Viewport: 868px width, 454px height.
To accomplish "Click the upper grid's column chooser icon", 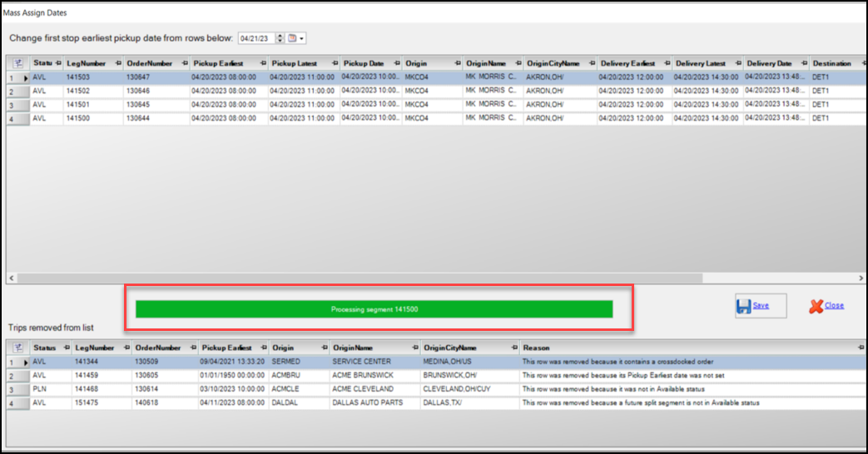I will tap(17, 63).
